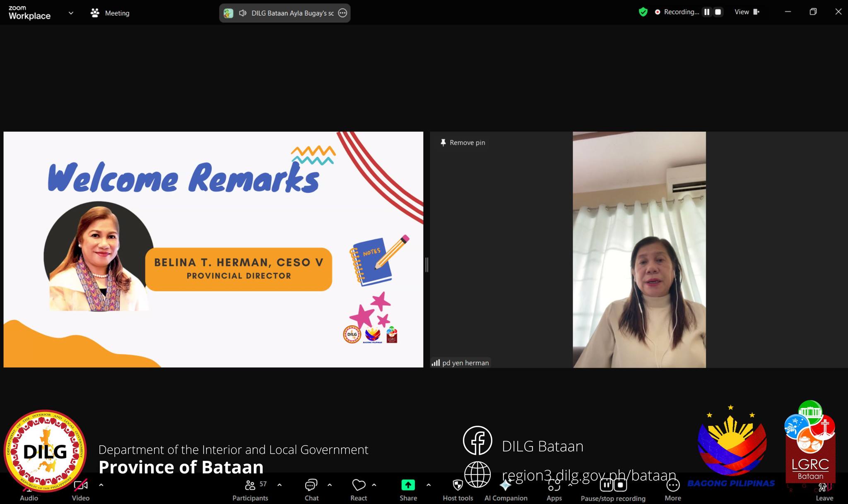Screen dimensions: 848x504
Task: Open React emoji picker
Action: coord(359,491)
